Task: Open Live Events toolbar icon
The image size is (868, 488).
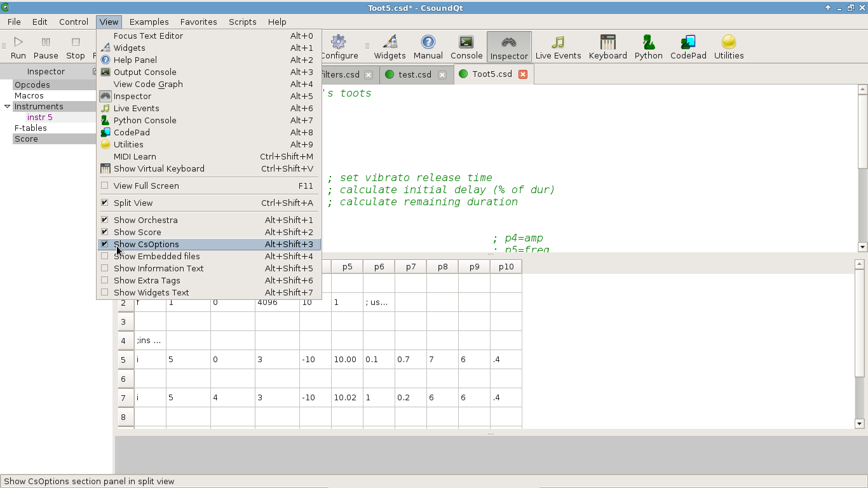Action: coord(558,48)
